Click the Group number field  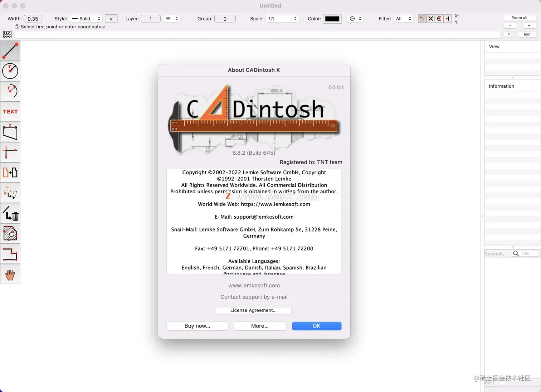click(x=225, y=19)
